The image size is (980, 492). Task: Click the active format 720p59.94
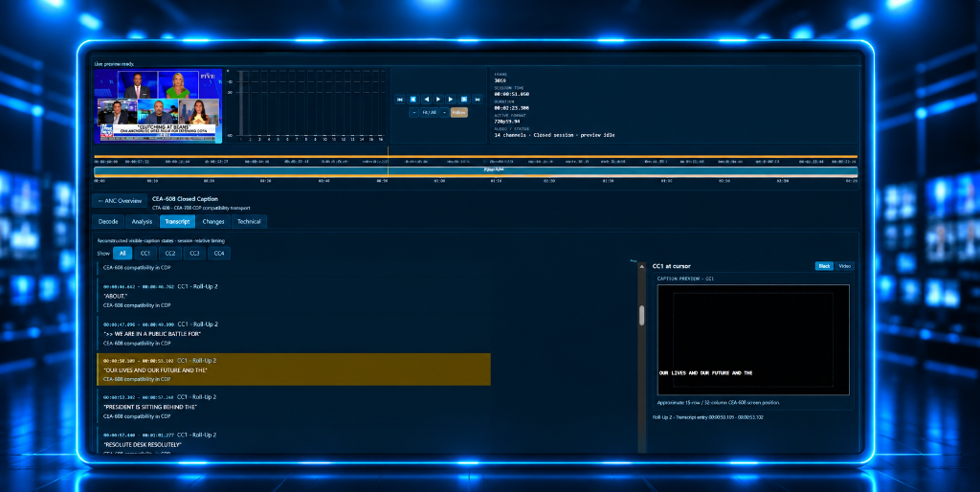pyautogui.click(x=507, y=122)
